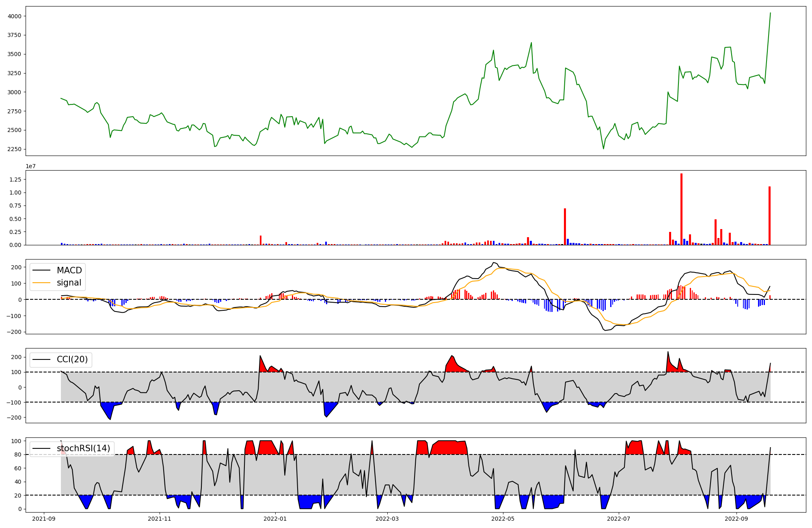
Task: Click the 80 tick on stochRSI axis
Action: pos(17,454)
